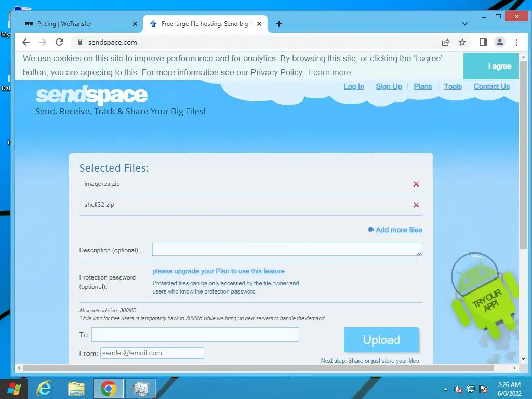Accept cookies with I agree button
Image resolution: width=532 pixels, height=399 pixels.
click(x=491, y=66)
